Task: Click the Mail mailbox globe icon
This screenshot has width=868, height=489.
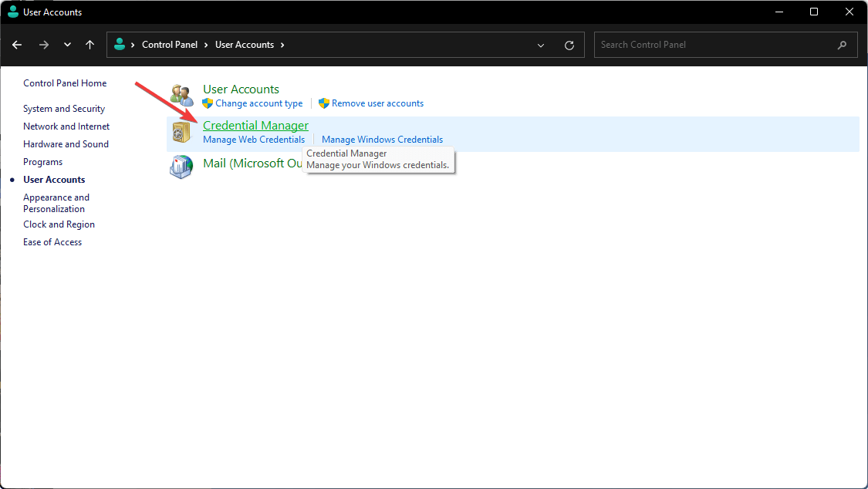Action: [181, 167]
